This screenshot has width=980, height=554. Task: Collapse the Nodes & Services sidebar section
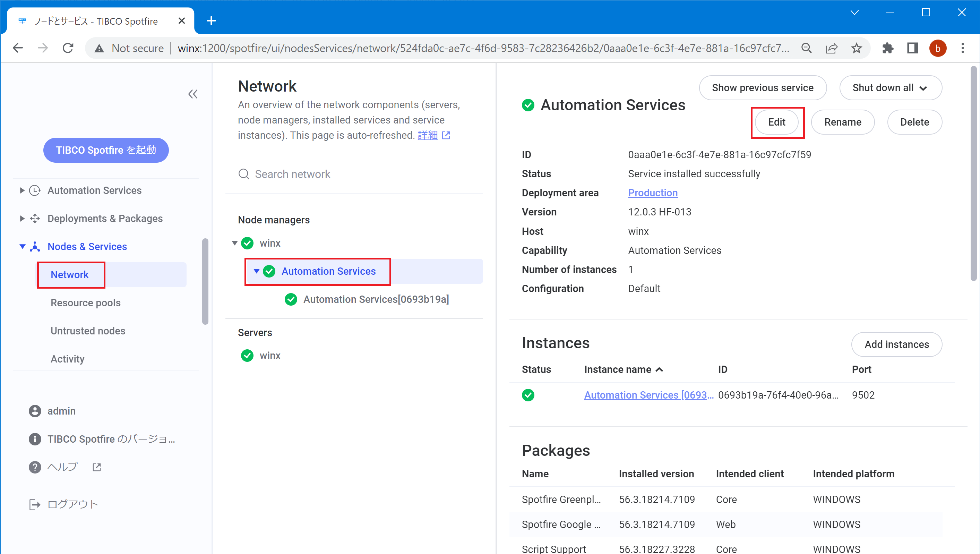pyautogui.click(x=22, y=247)
